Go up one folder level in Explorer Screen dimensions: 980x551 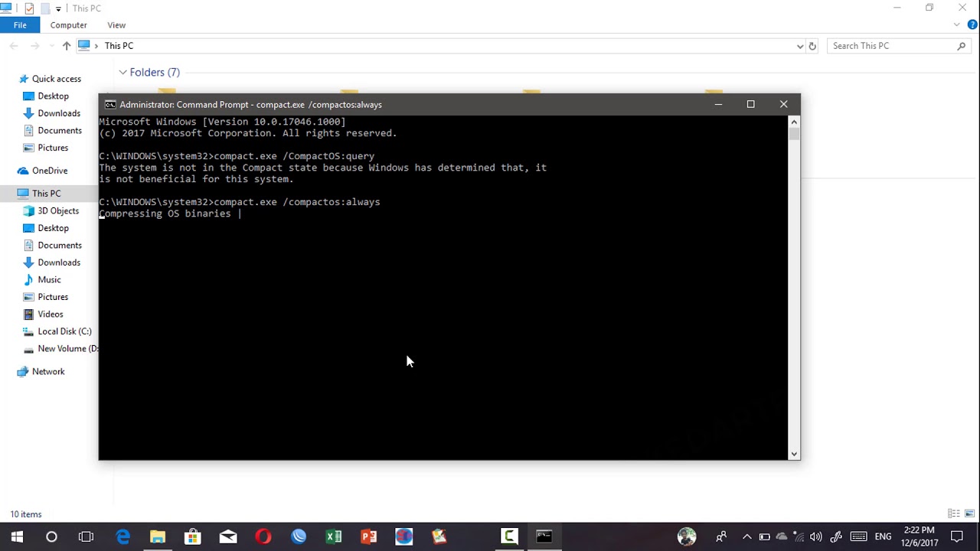coord(67,46)
